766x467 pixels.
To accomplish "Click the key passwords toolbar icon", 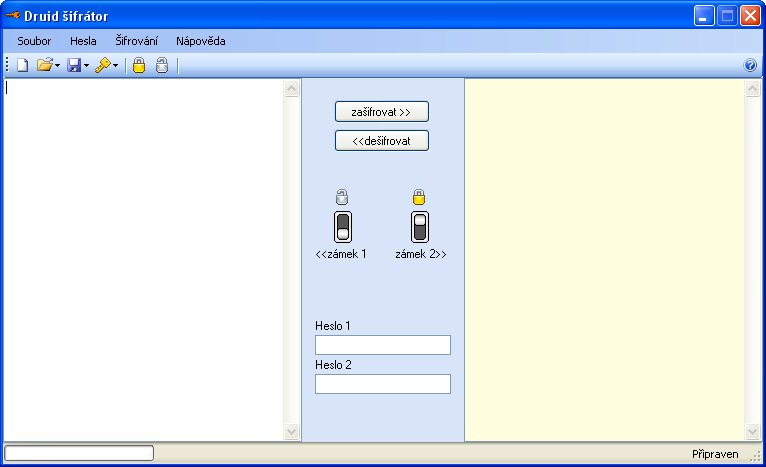I will [x=103, y=65].
